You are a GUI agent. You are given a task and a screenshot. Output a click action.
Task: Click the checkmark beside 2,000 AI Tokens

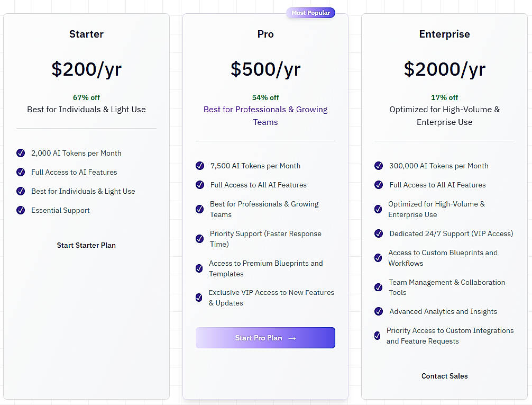21,153
